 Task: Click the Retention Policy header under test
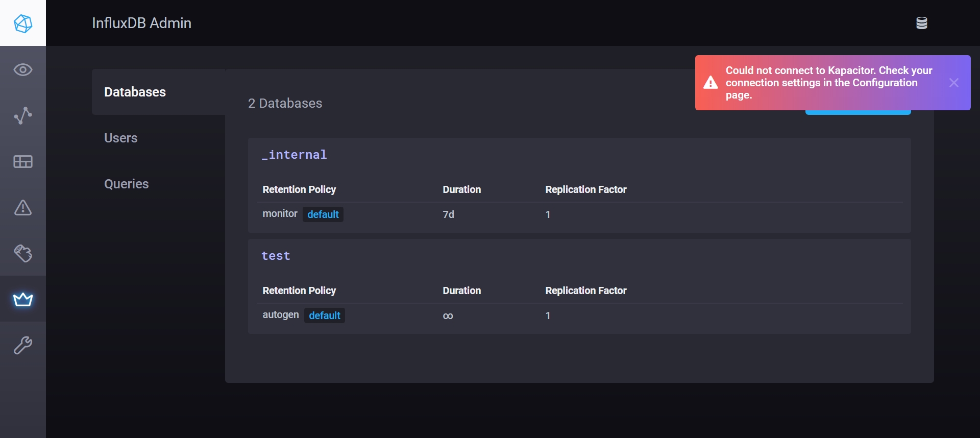tap(299, 290)
